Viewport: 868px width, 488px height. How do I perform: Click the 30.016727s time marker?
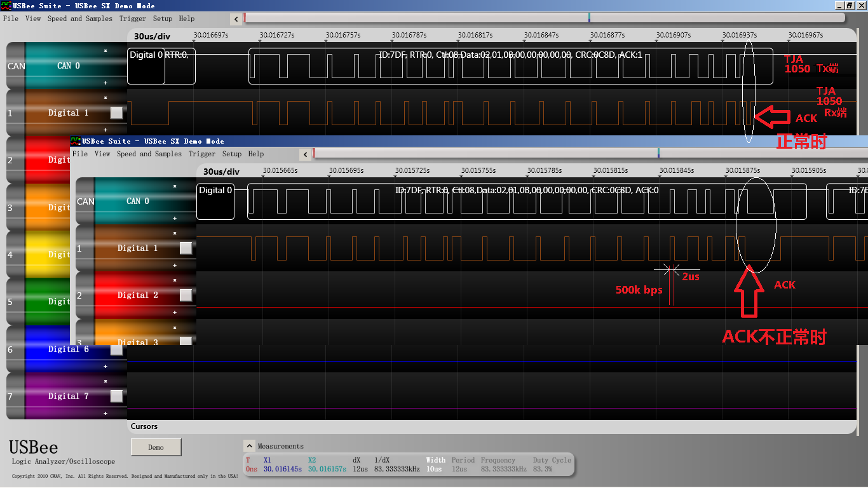click(x=277, y=36)
